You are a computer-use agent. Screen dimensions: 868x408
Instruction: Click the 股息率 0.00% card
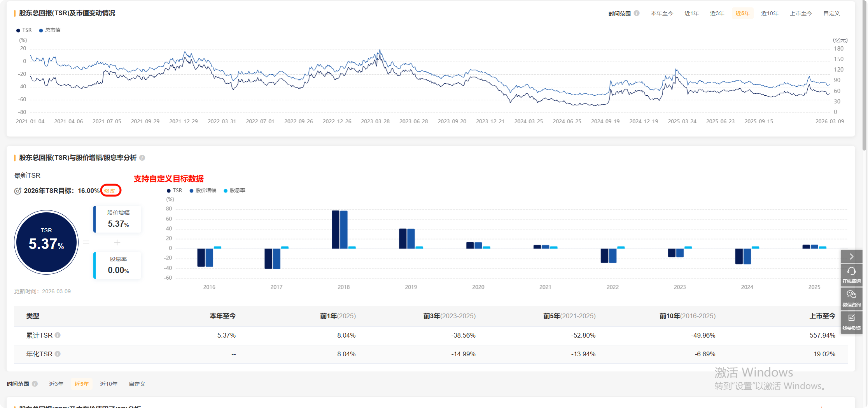tap(117, 265)
